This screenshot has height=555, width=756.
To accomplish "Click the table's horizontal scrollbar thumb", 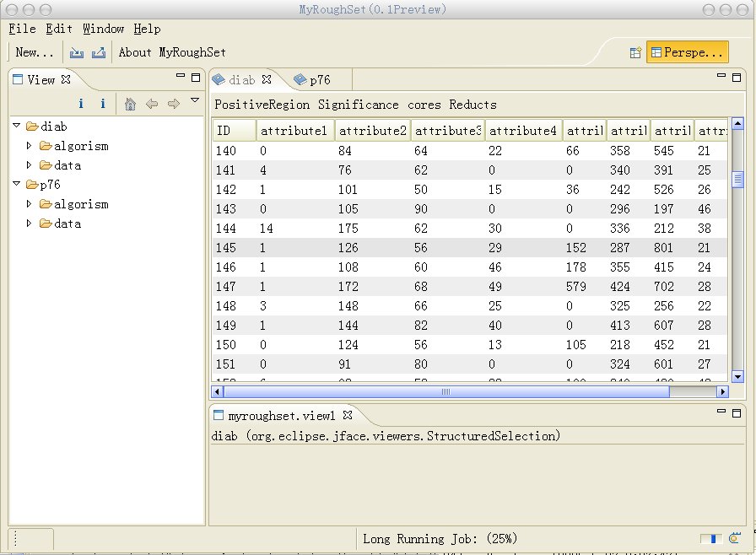I will tap(446, 391).
